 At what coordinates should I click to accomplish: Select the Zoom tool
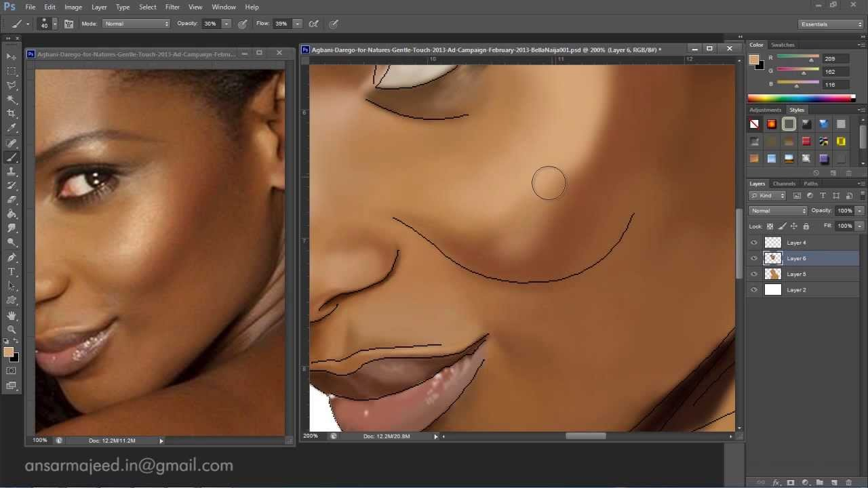(x=12, y=330)
